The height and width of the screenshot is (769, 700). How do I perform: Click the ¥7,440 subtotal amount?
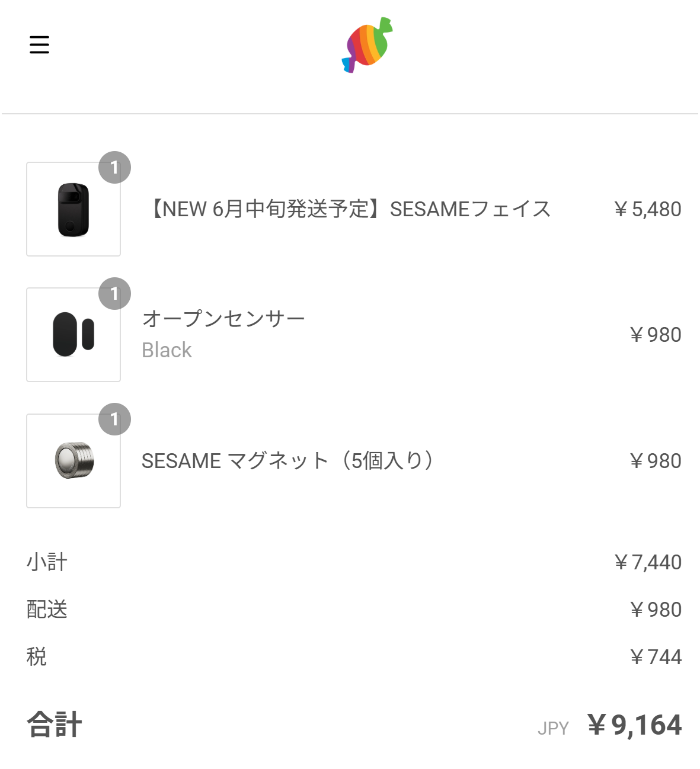click(x=647, y=562)
